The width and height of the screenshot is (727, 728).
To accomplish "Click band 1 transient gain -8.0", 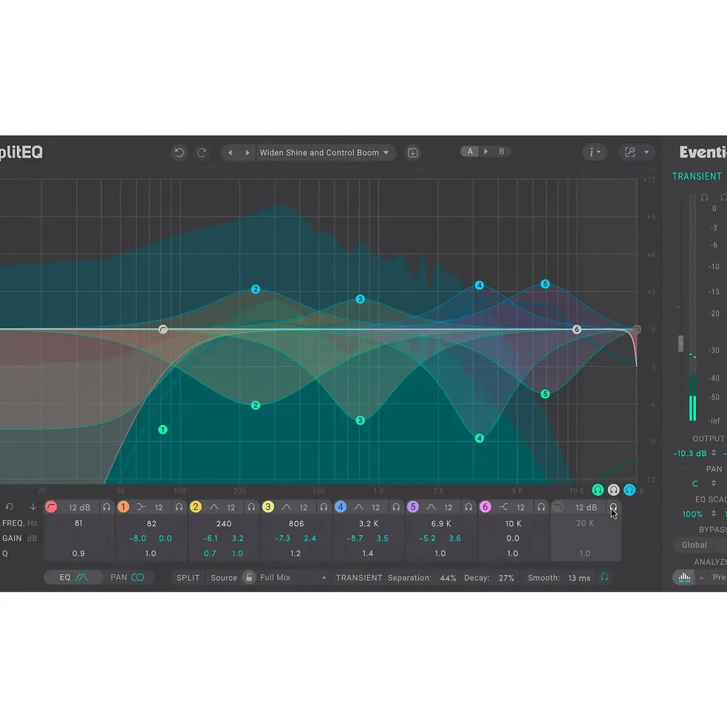I will (137, 538).
